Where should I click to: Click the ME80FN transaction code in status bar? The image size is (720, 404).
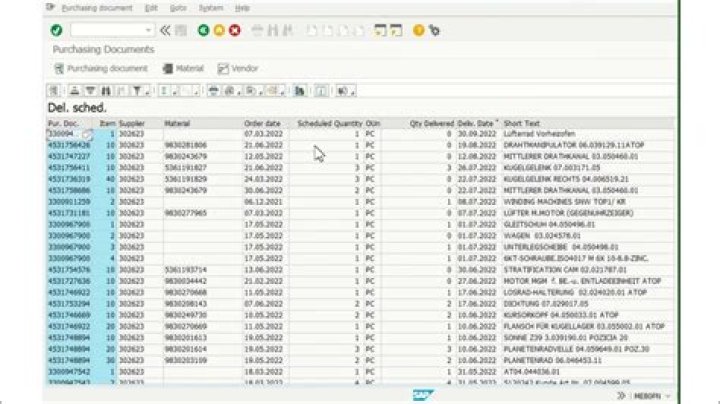[647, 396]
